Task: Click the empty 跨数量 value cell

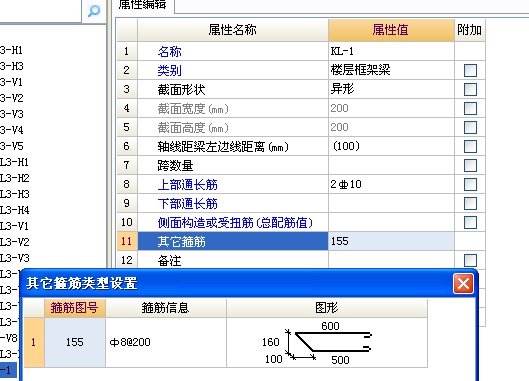Action: tap(391, 165)
